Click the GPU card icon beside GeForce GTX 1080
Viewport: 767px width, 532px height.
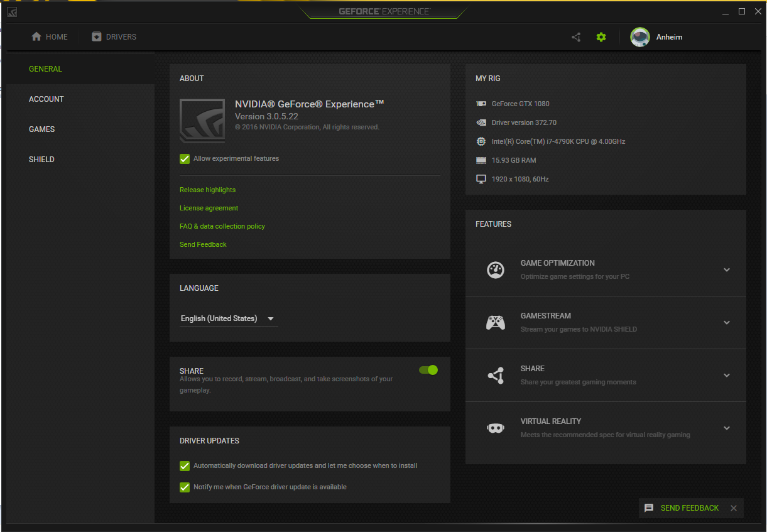tap(481, 104)
